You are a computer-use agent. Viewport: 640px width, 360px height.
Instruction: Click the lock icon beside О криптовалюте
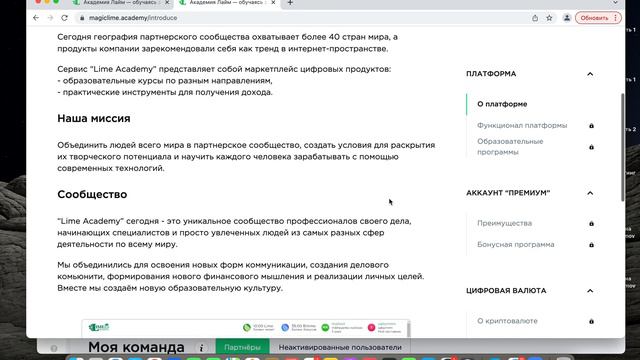coord(591,322)
